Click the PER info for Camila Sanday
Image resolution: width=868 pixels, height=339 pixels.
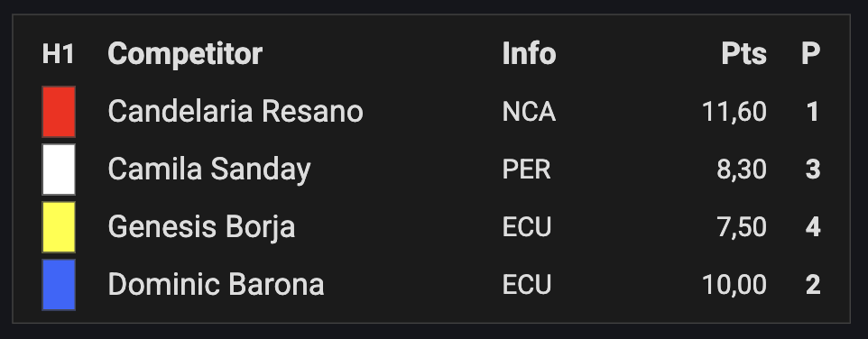pyautogui.click(x=526, y=169)
